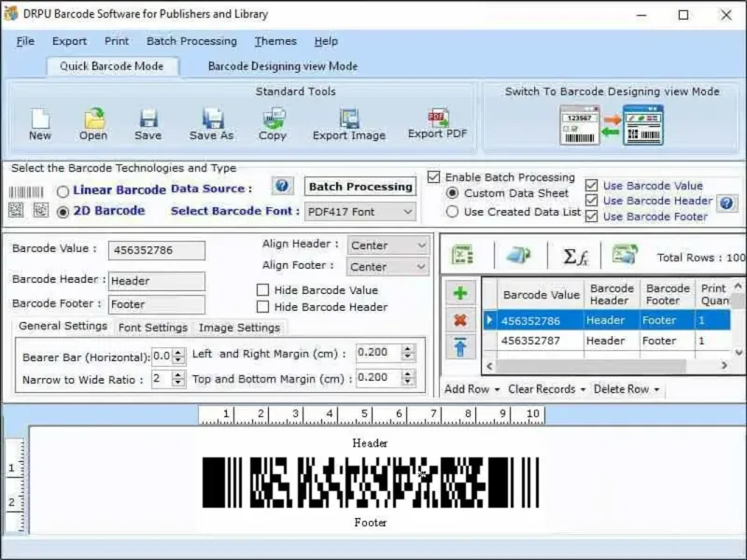Click the Batch Processing button
747x560 pixels.
(x=360, y=187)
